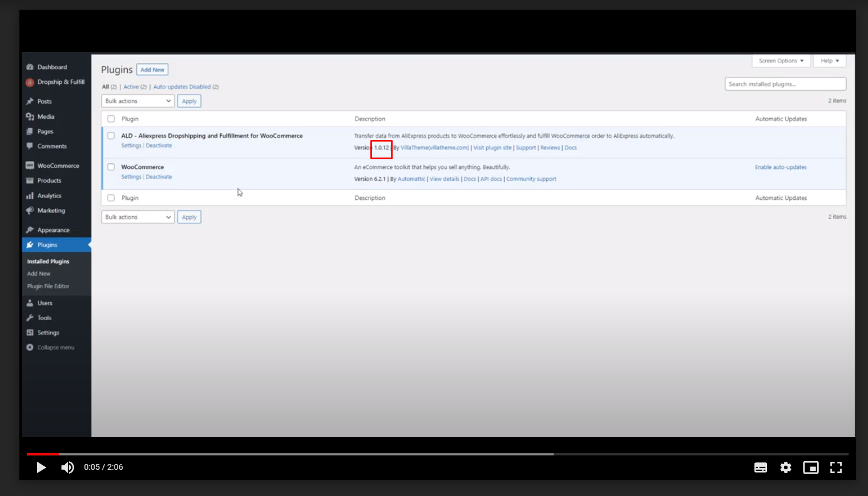
Task: Deactivate the WooCommerce plugin
Action: (159, 177)
